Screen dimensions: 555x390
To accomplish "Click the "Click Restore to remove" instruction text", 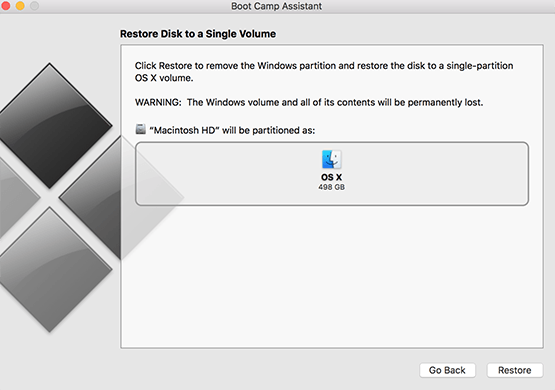I will tap(324, 71).
